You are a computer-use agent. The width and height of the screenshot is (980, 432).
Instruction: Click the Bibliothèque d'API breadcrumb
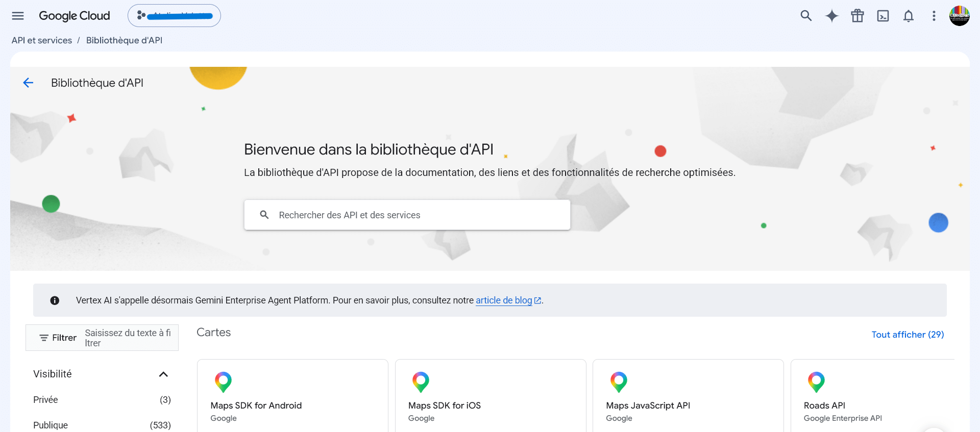pos(124,40)
